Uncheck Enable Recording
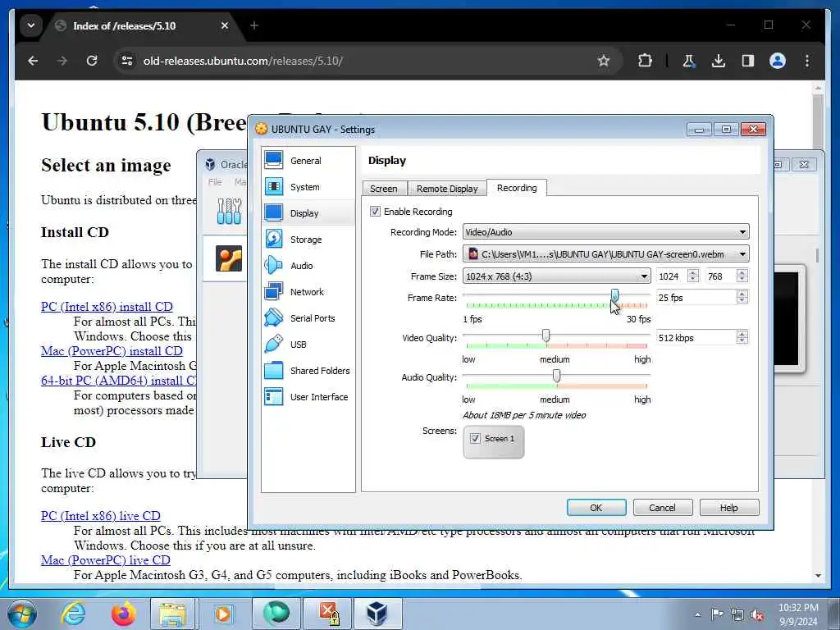Image resolution: width=840 pixels, height=630 pixels. [375, 212]
